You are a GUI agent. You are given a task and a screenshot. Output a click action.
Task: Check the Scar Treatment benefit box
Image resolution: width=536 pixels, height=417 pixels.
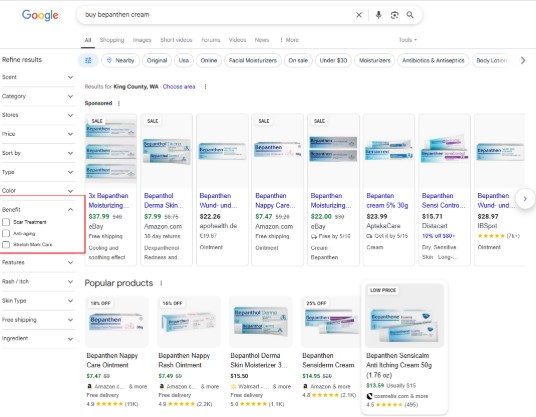[x=6, y=222]
